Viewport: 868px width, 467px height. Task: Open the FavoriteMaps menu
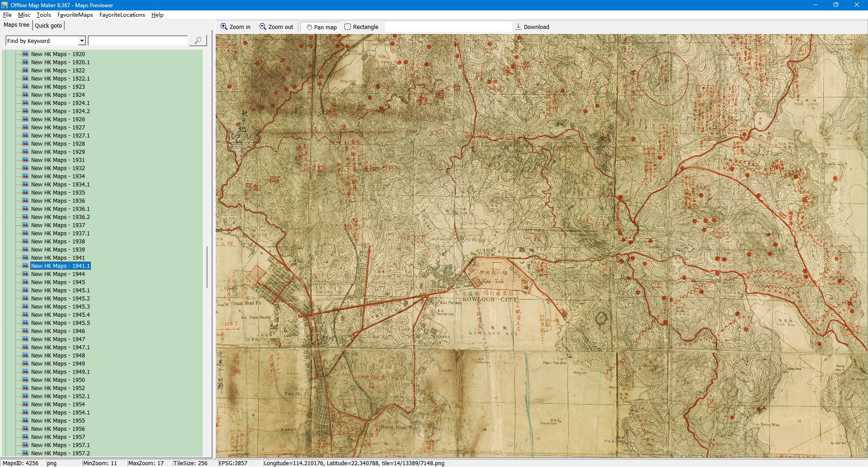tap(75, 14)
